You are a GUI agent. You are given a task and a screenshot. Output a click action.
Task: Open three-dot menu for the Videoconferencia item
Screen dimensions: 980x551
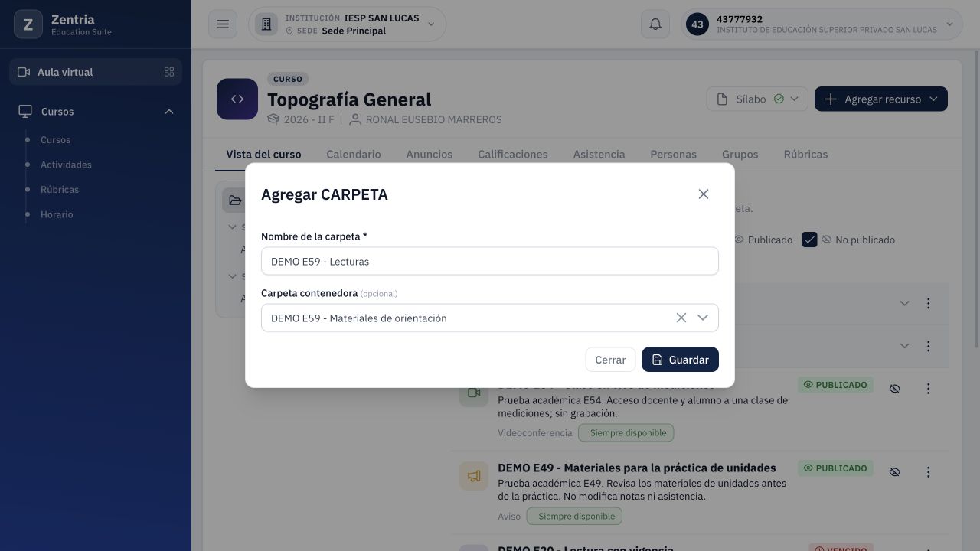click(928, 389)
